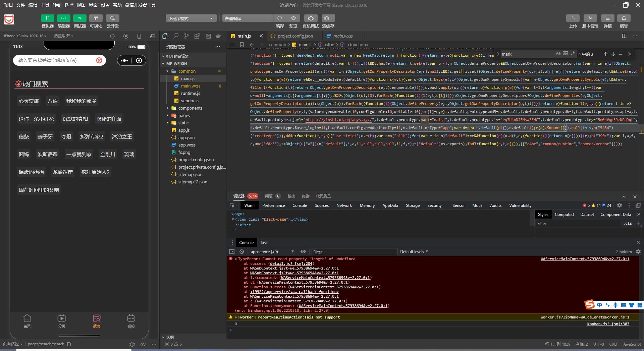Screen dimensions: 644x351
Task: Open Version Management icon
Action: [x=590, y=18]
